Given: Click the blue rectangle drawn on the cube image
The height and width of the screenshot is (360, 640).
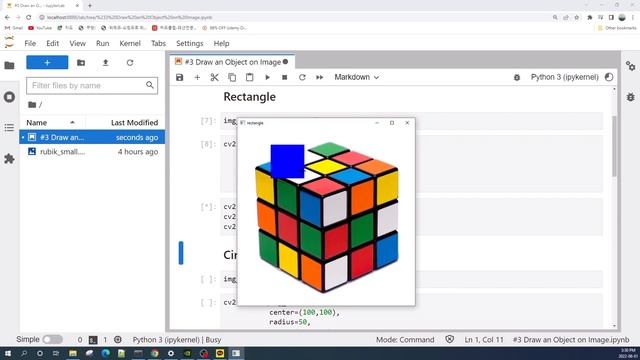Looking at the screenshot, I should [287, 161].
